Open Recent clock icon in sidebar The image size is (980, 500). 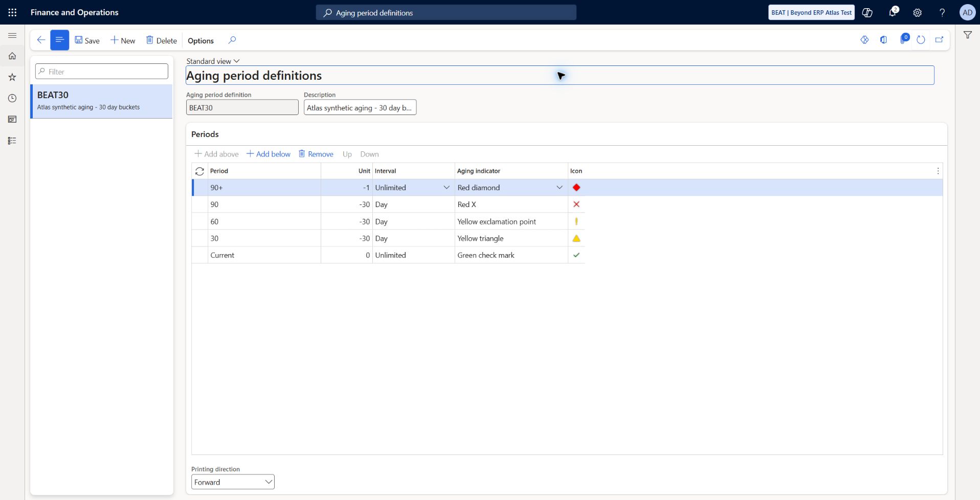coord(12,98)
